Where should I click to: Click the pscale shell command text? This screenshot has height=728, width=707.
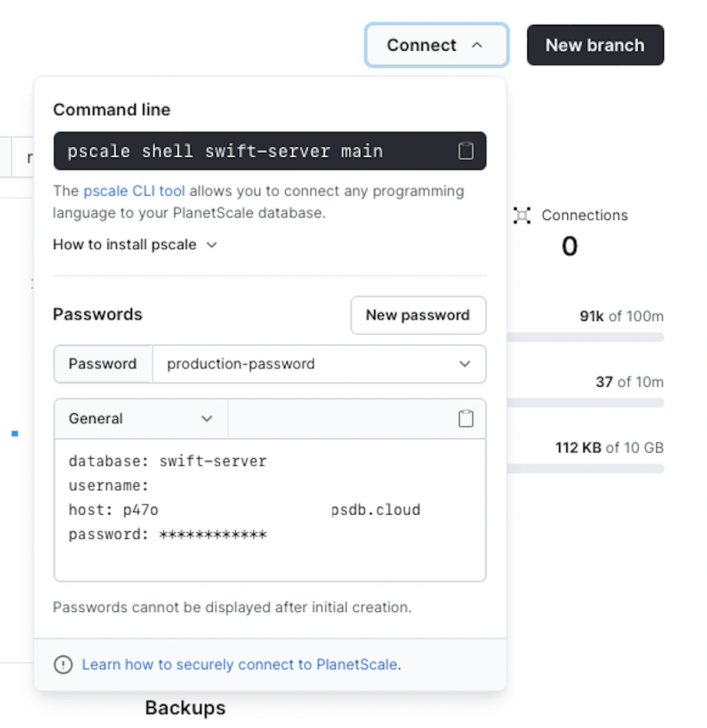coord(225,151)
